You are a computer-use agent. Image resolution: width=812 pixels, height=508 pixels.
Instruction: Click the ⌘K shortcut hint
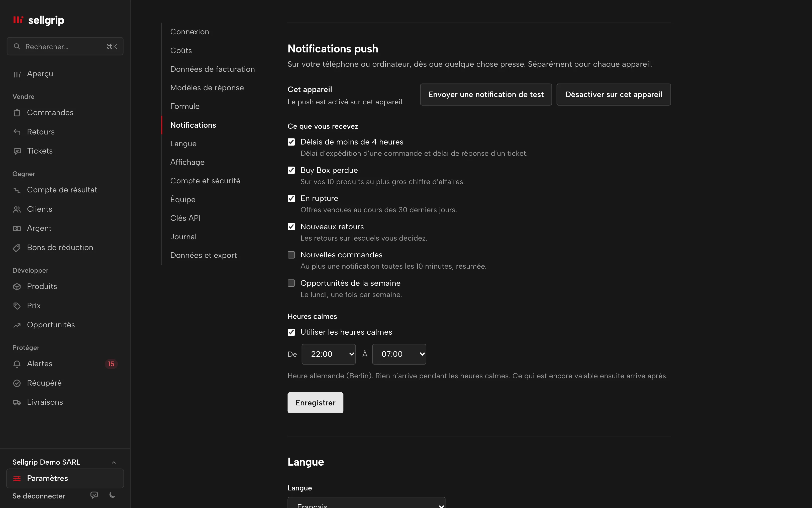(112, 46)
